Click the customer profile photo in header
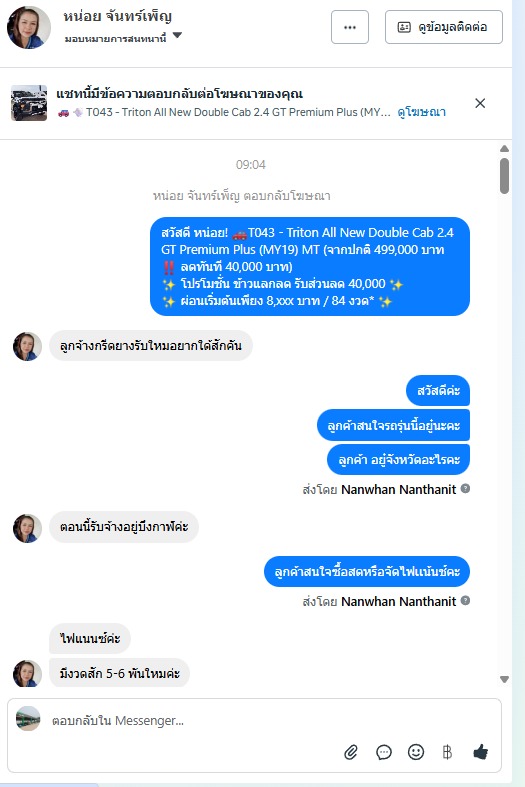 (x=29, y=27)
